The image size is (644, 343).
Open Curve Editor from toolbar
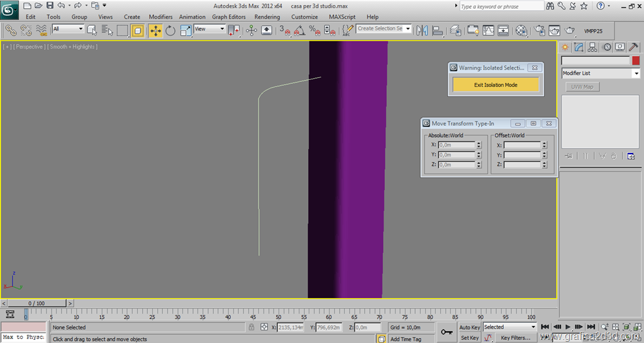488,30
